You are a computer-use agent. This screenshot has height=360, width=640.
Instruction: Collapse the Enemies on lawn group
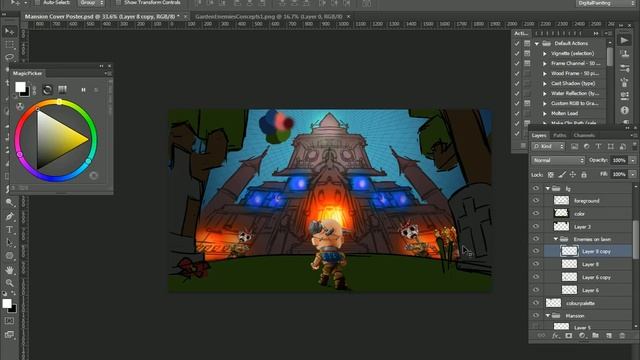click(x=556, y=239)
